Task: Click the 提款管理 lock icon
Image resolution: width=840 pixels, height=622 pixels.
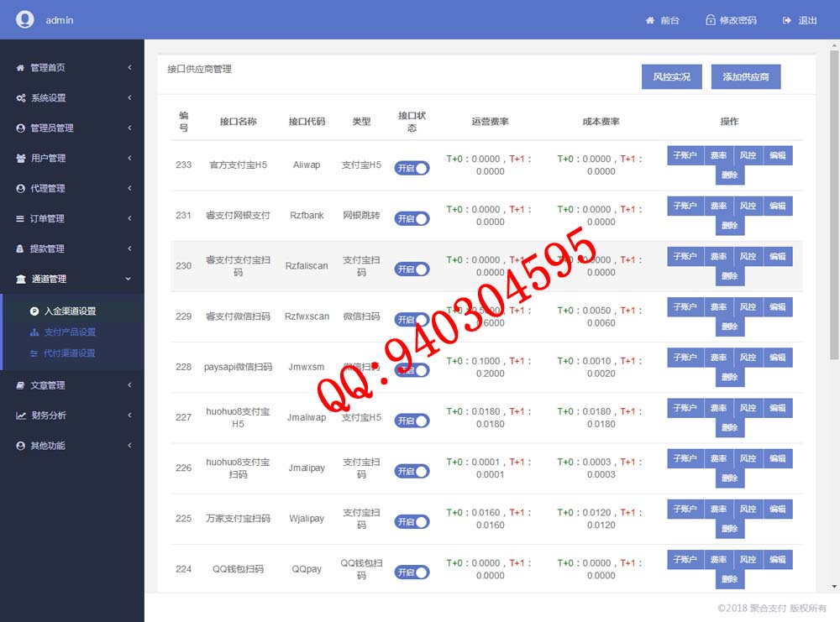Action: (x=20, y=248)
